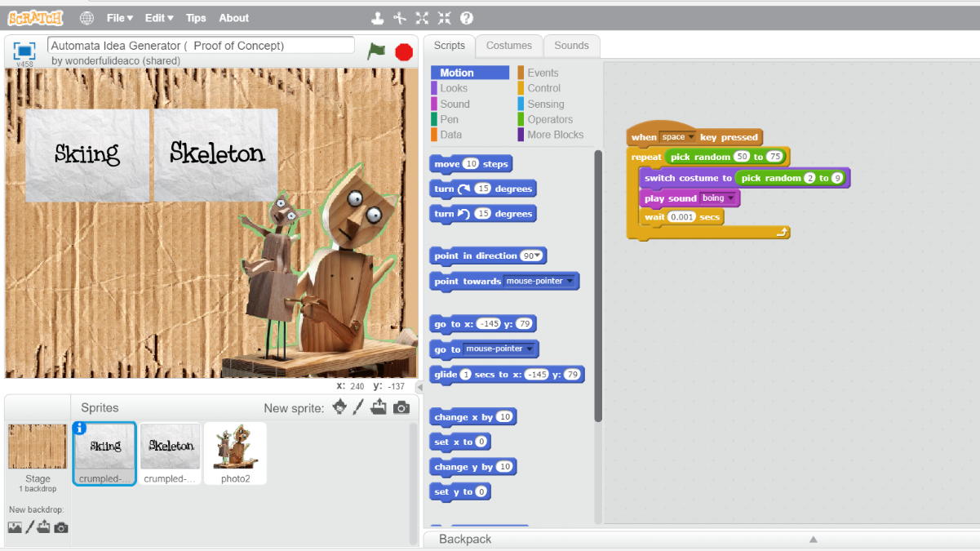The height and width of the screenshot is (551, 980).
Task: Click the shrink sprite tool
Action: (445, 17)
